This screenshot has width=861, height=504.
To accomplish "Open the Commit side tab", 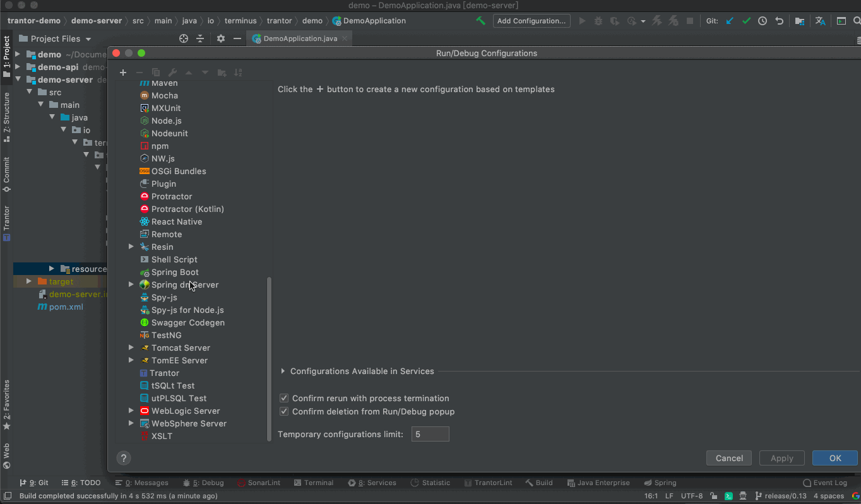I will (x=6, y=175).
